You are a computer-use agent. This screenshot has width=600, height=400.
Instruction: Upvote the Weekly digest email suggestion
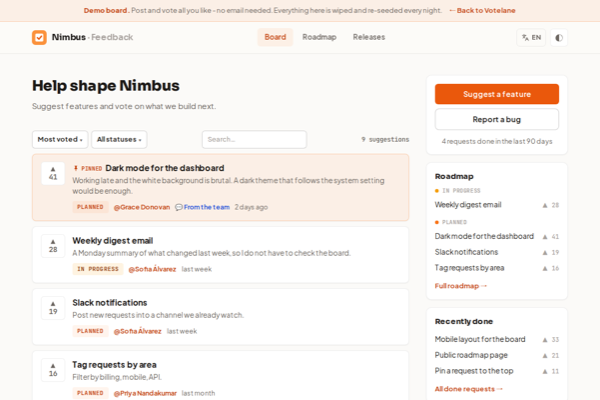pyautogui.click(x=53, y=246)
